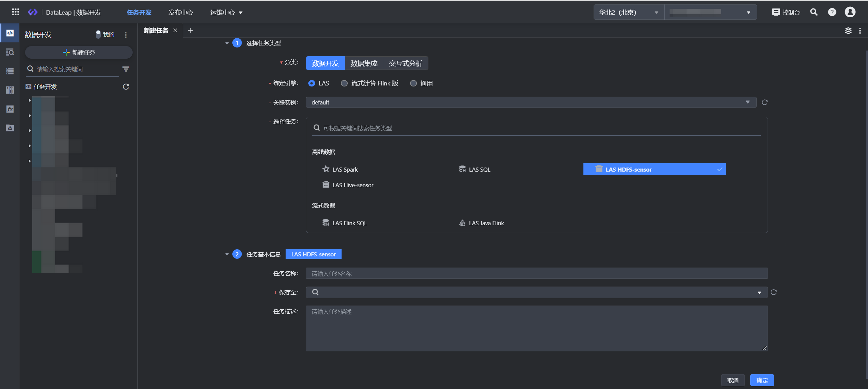Image resolution: width=868 pixels, height=389 pixels.
Task: Select the LAS HDFS-sensor task type
Action: point(654,169)
